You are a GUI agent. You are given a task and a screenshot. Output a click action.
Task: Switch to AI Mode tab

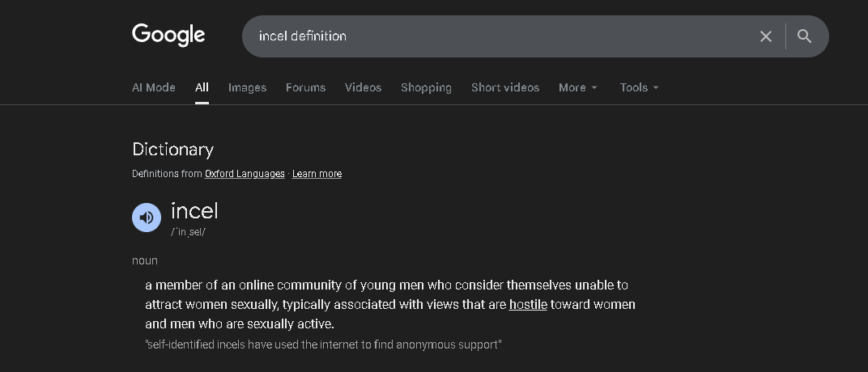click(154, 87)
